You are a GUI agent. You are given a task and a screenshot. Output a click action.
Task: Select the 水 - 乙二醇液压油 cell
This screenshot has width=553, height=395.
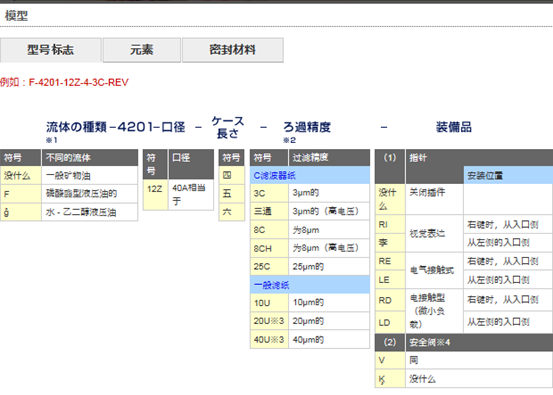point(90,212)
